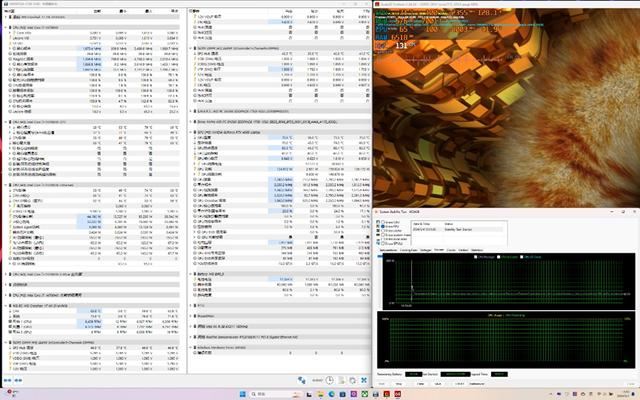Collapse the NVIDIA GeForce RTX 4060 sensor group
The width and height of the screenshot is (640, 400).
click(190, 132)
